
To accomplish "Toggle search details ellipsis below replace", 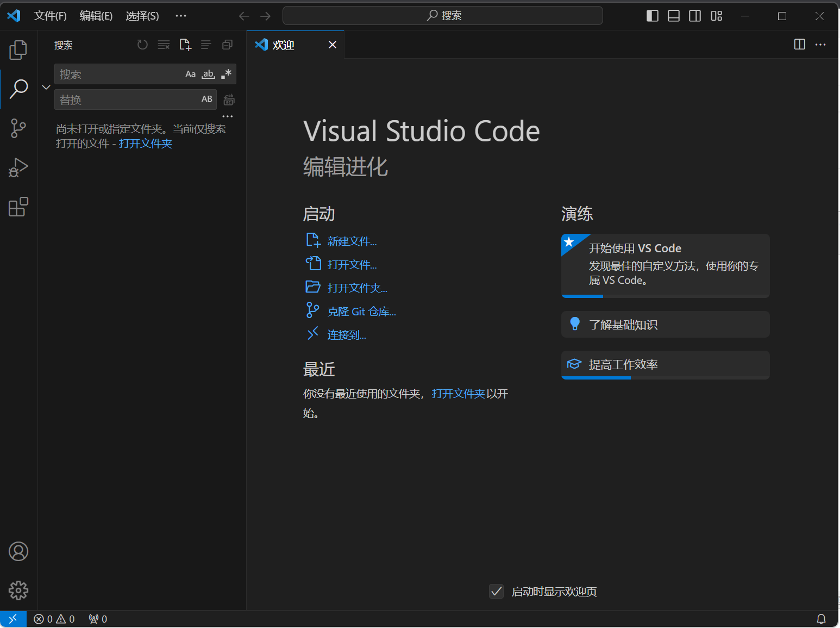I will coord(228,116).
